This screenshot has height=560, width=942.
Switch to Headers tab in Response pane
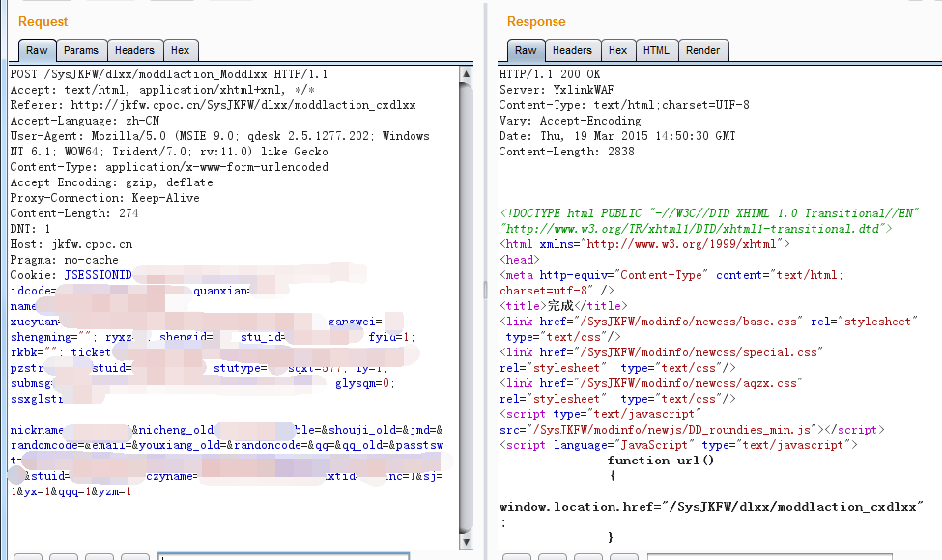pos(572,50)
